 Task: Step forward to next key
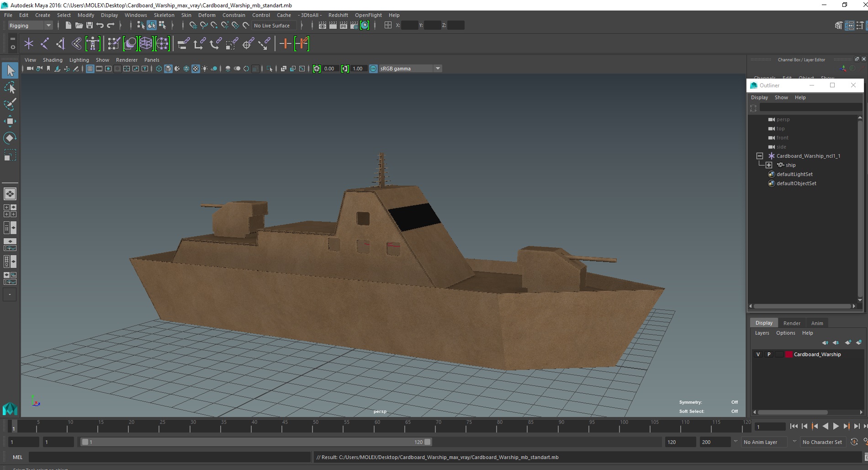pos(846,426)
